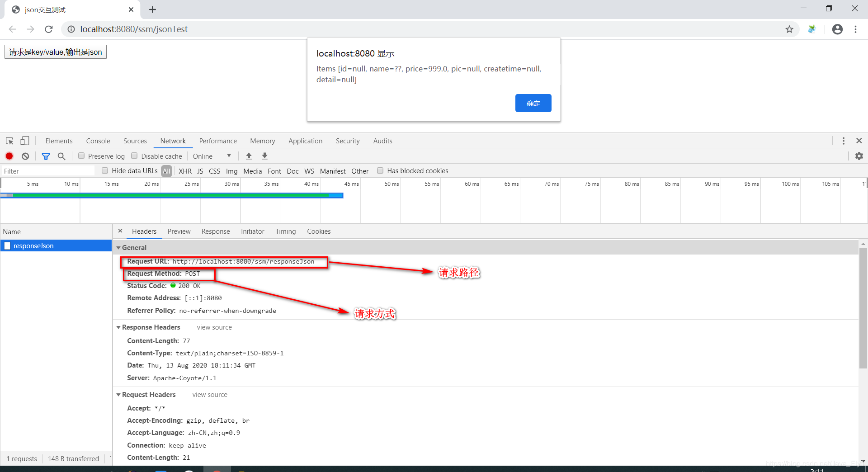Open the Security panel

pyautogui.click(x=348, y=141)
